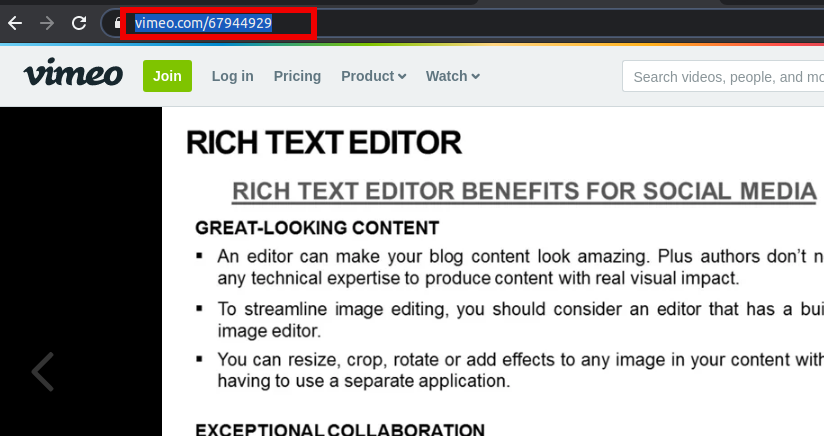Click the bullet starting 'An editor can make'
Viewport: 824px width, 436px height.
(510, 267)
